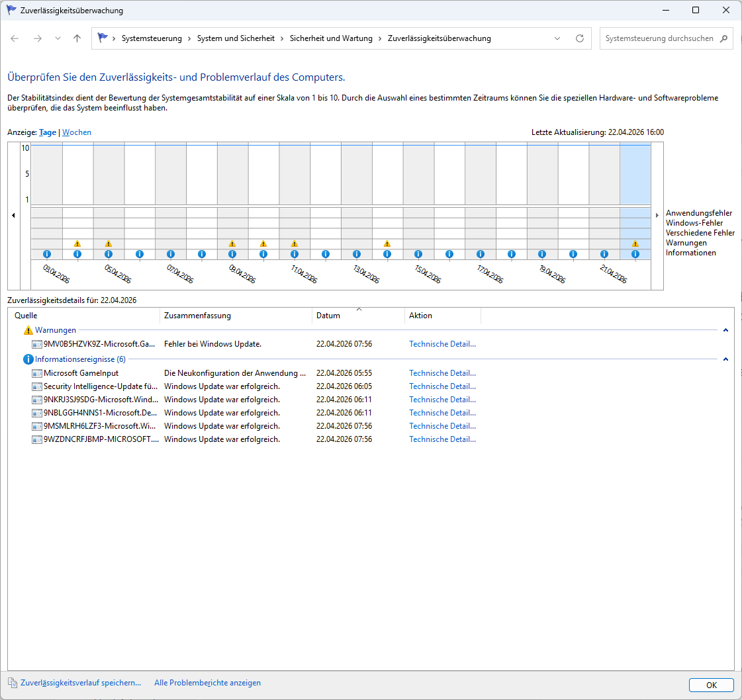Click the information icon for 05.04.2026
Screen dimensions: 742x700
coord(109,254)
